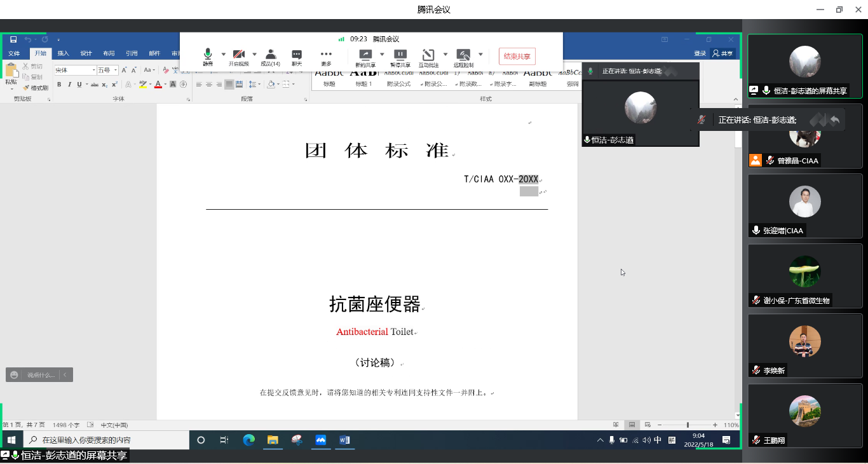The image size is (868, 464).
Task: Toggle character shading (gray A)
Action: (173, 85)
